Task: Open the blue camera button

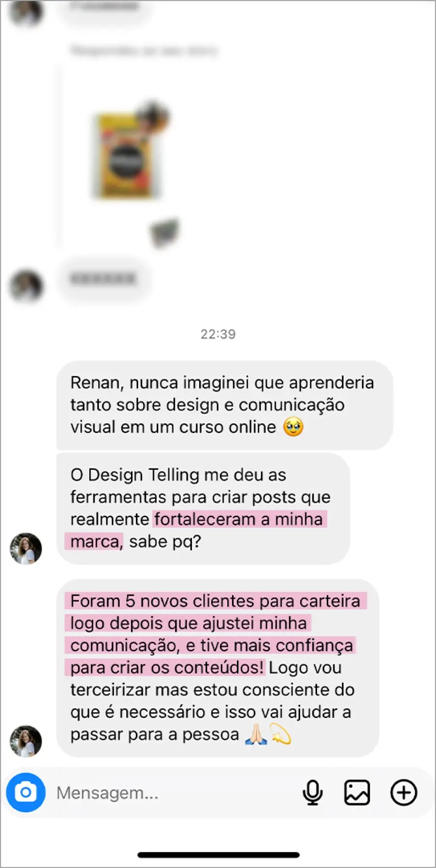Action: point(26,793)
